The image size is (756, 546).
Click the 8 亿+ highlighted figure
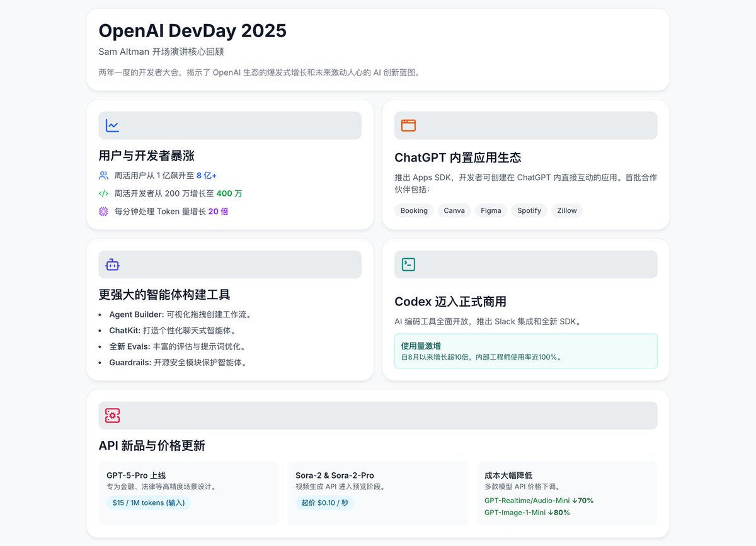[207, 176]
